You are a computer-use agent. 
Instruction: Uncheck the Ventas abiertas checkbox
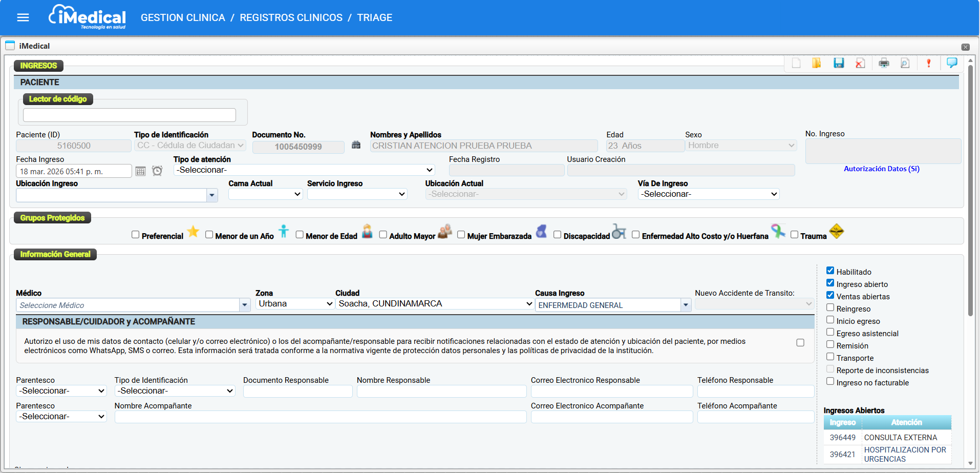click(x=830, y=296)
